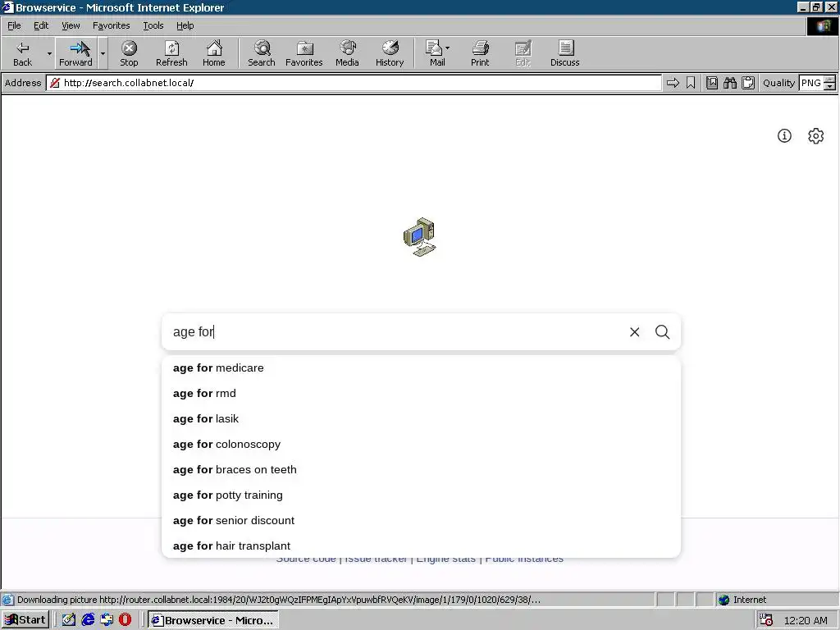The width and height of the screenshot is (840, 630).
Task: Click the computer logo image
Action: pos(420,237)
